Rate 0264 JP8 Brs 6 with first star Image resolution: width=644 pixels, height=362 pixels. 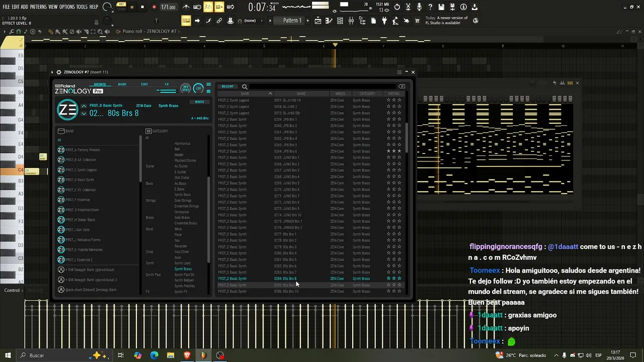pos(388,151)
